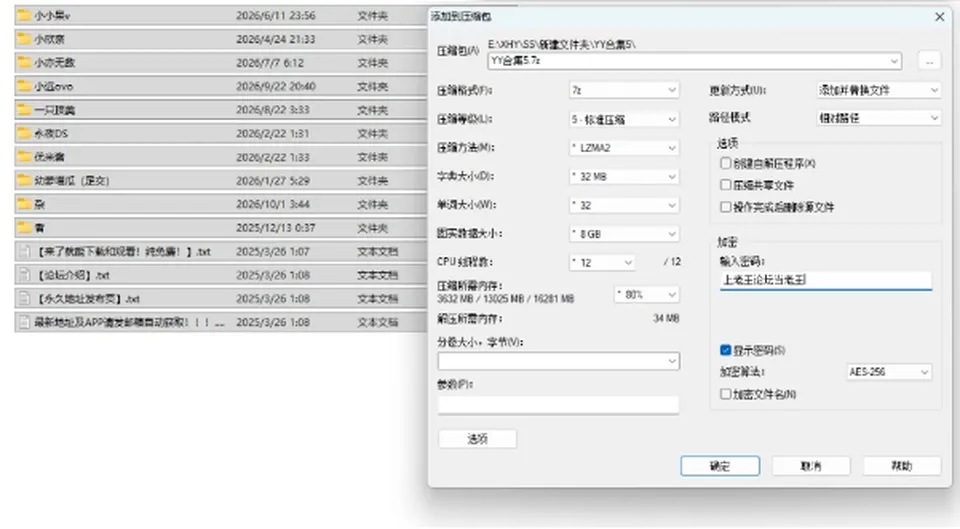Select the 永夜DS folder name
This screenshot has width=960, height=529.
coord(51,133)
